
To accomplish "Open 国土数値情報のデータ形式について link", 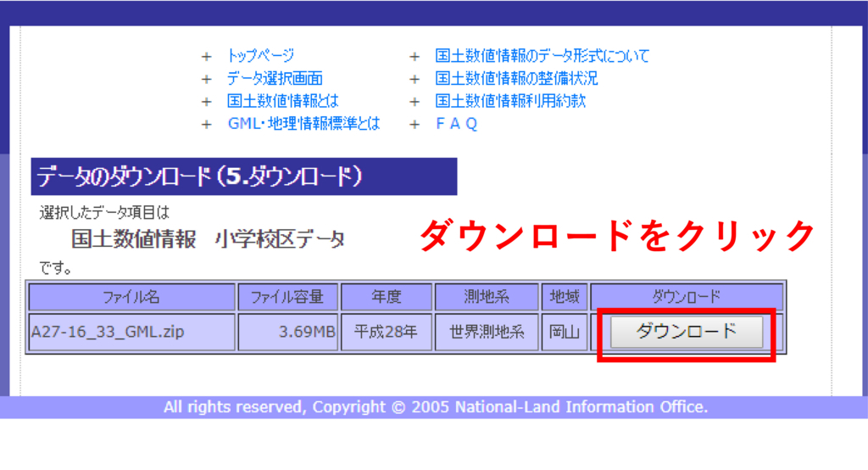I will click(x=542, y=56).
